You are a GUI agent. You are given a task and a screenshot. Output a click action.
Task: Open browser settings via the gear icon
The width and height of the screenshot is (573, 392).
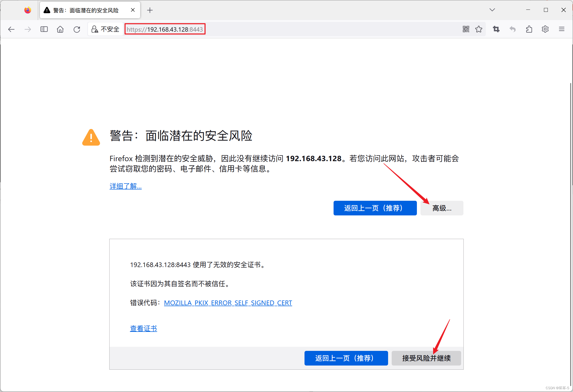[x=545, y=29]
